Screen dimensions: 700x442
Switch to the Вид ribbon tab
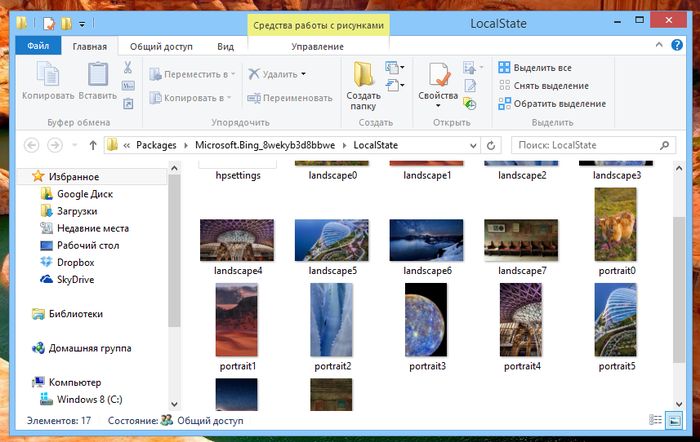tap(226, 46)
